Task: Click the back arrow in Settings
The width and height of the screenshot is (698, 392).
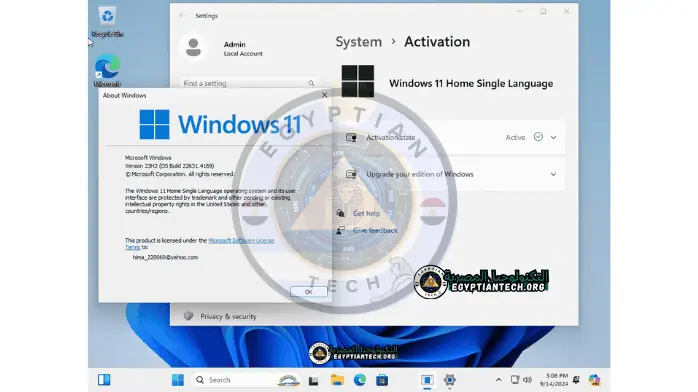Action: tap(182, 16)
